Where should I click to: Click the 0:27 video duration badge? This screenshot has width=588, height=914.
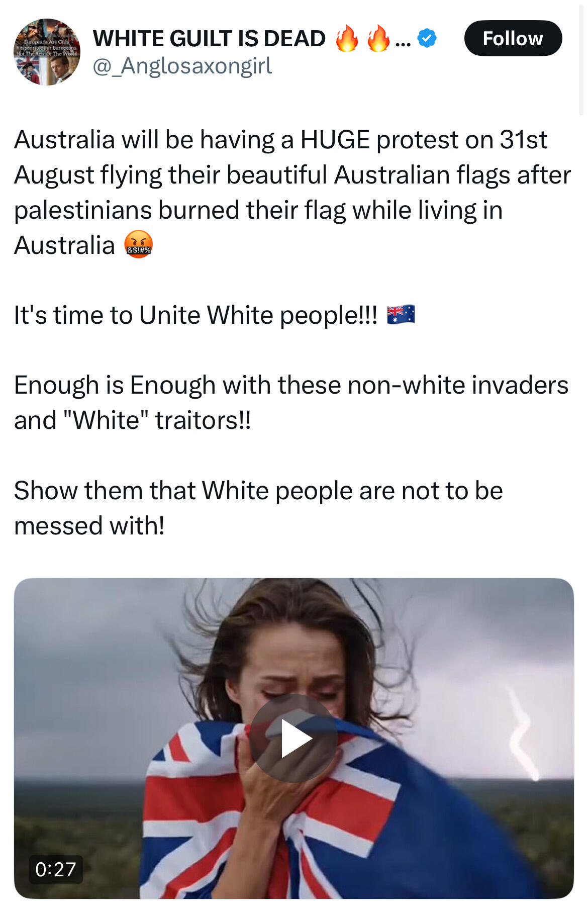(55, 869)
